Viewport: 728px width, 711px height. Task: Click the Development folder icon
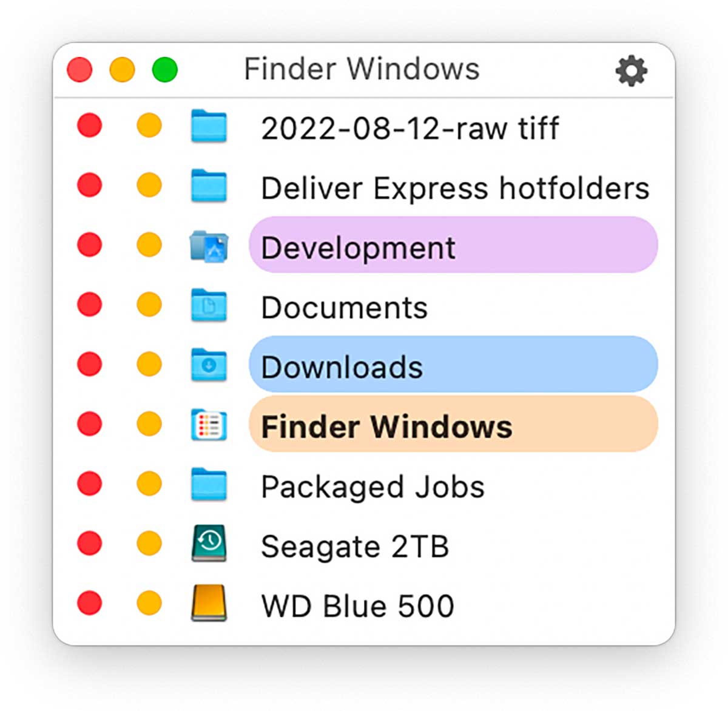209,246
